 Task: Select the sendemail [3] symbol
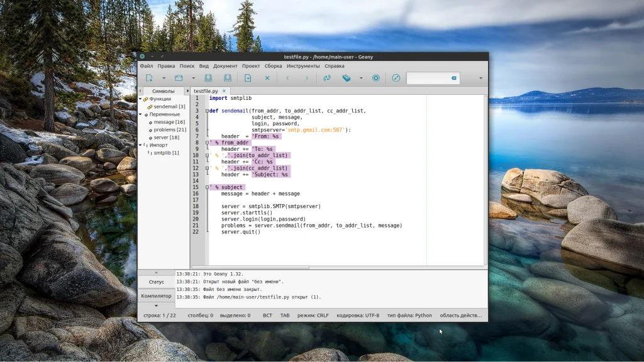pyautogui.click(x=169, y=107)
